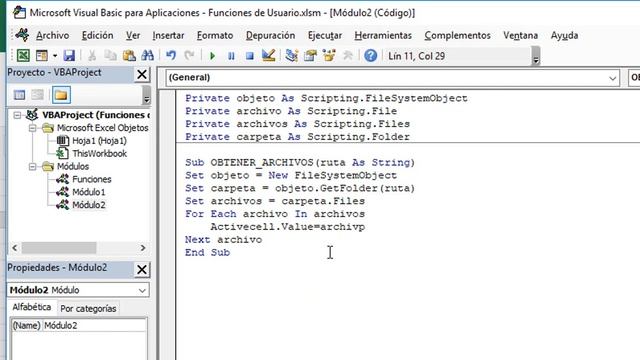Open the Insertar menu
This screenshot has height=360, width=640.
pyautogui.click(x=168, y=36)
